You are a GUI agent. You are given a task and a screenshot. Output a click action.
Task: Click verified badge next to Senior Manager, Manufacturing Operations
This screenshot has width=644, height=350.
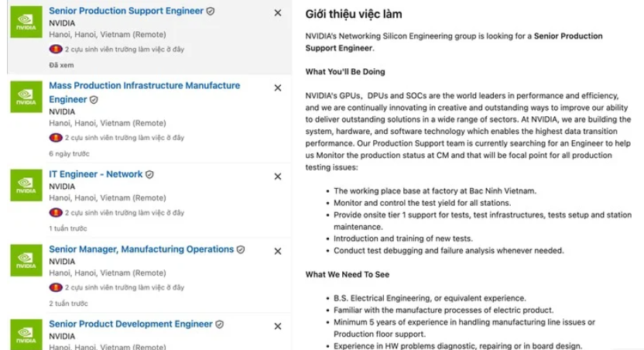241,249
